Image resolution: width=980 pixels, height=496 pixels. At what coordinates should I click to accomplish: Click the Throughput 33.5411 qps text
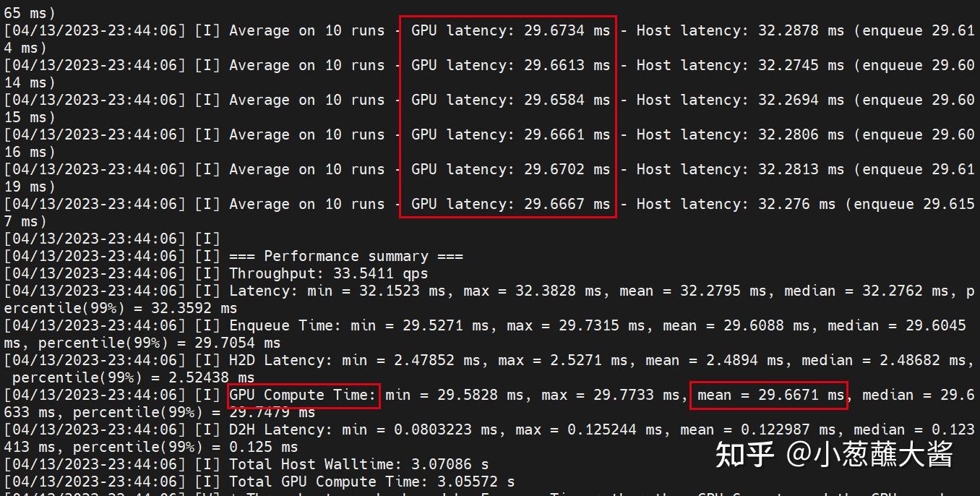click(x=328, y=273)
